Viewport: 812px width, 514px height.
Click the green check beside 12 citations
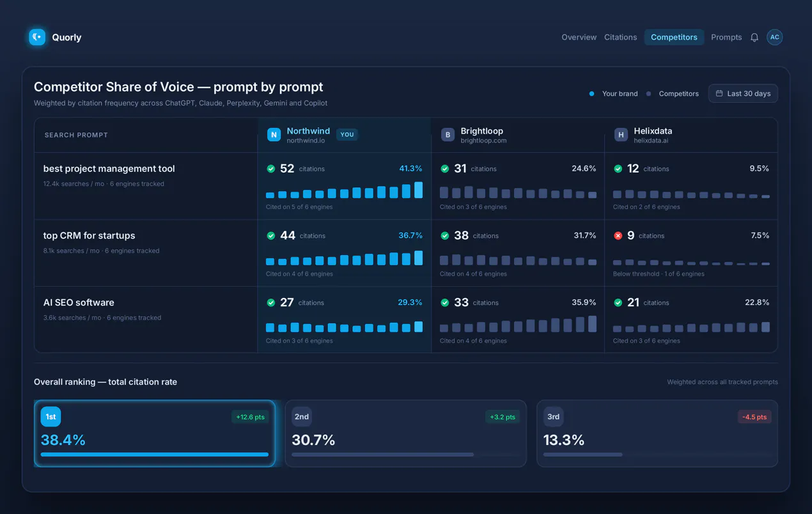click(618, 169)
